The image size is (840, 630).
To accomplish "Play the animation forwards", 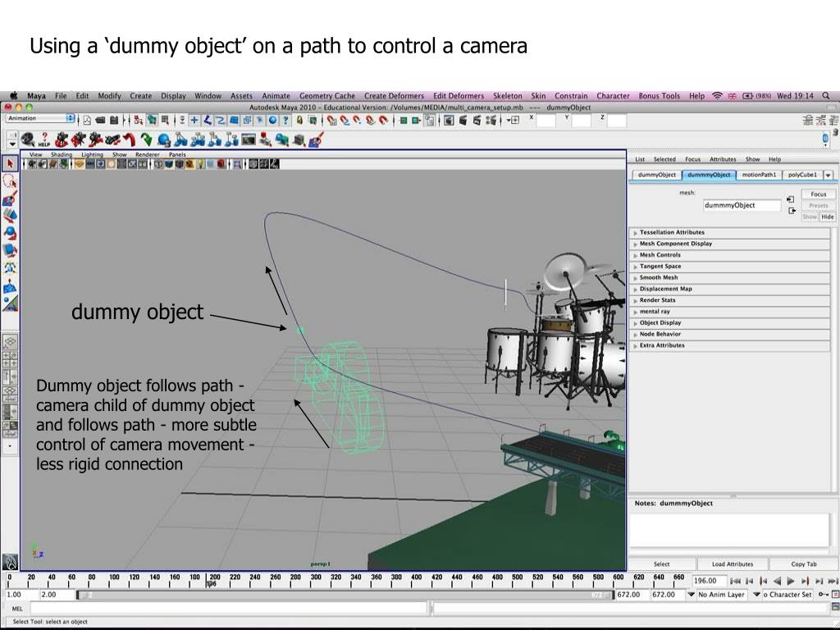I will point(790,581).
